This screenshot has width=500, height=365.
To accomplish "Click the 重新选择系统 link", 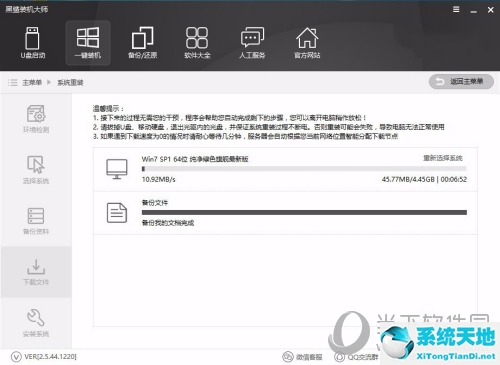I will tap(443, 158).
